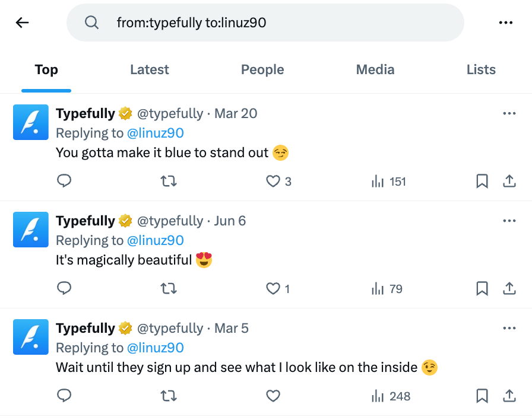
Task: Switch to the Latest tab
Action: [149, 69]
